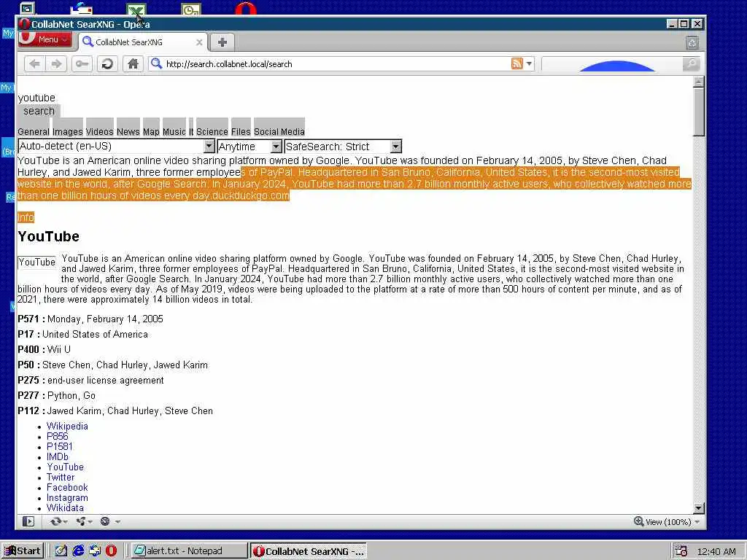Click the toolbar search input field
This screenshot has height=560, width=747.
[x=612, y=64]
